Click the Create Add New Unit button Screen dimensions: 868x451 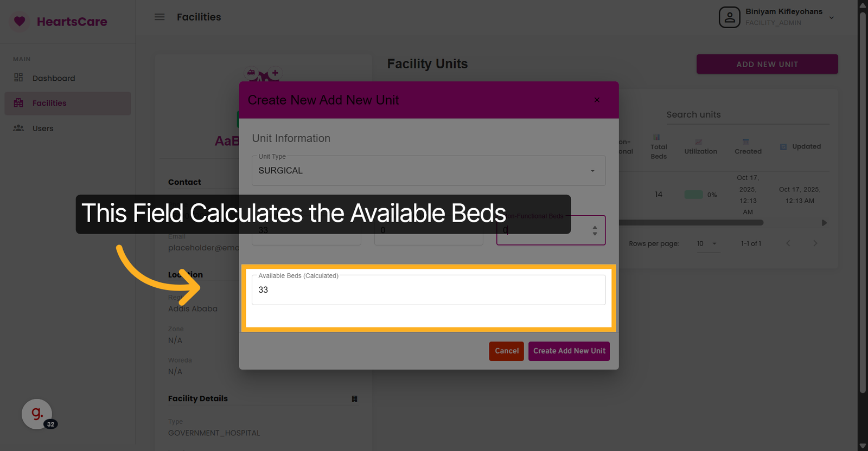click(x=569, y=351)
